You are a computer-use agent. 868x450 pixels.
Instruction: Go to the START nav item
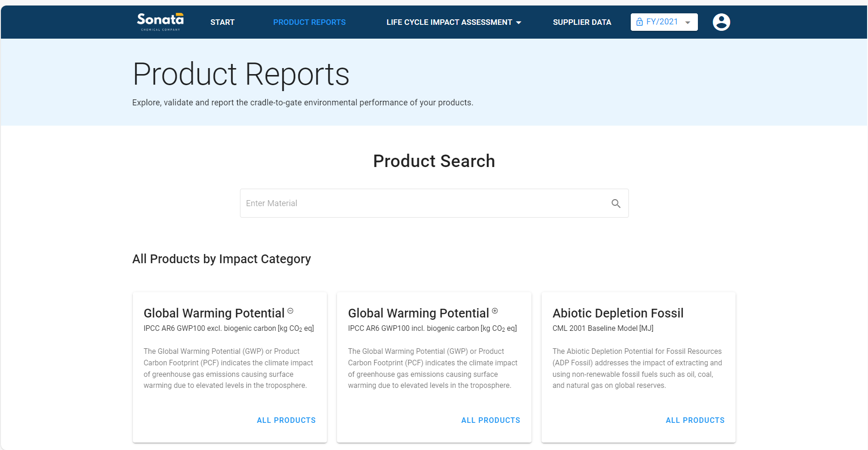[x=222, y=22]
